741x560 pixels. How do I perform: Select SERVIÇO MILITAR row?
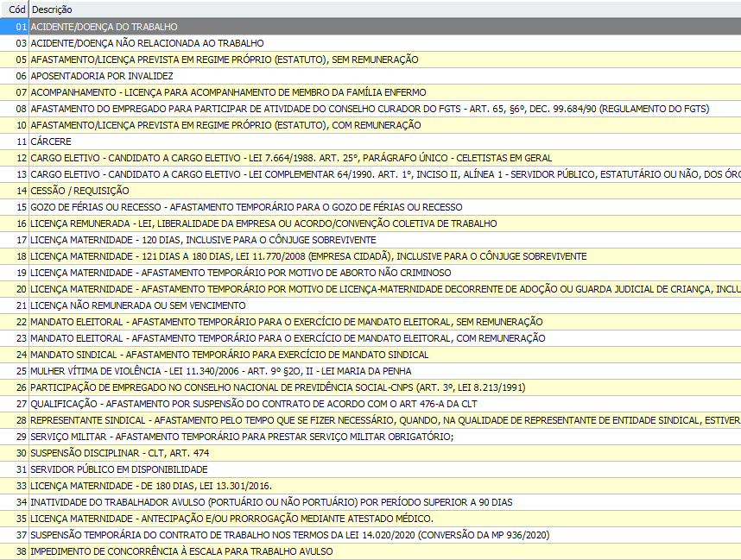(370, 437)
